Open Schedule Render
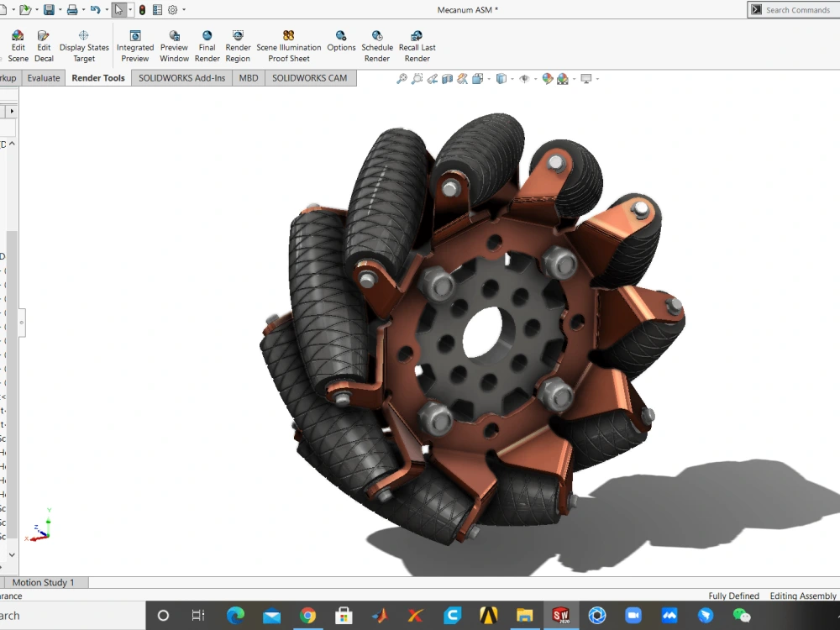 click(x=377, y=46)
